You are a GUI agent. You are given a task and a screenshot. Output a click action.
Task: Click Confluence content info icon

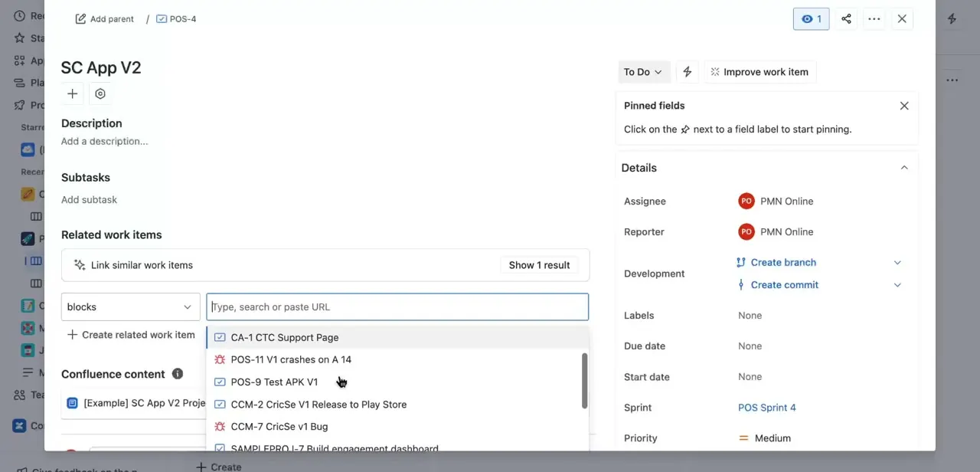(x=178, y=374)
